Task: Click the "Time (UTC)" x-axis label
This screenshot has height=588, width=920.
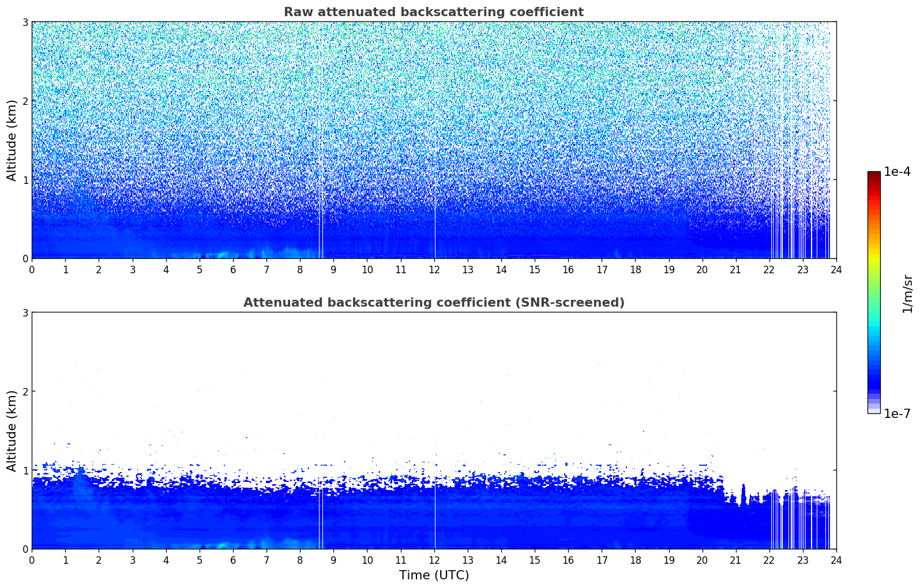Action: tap(434, 575)
